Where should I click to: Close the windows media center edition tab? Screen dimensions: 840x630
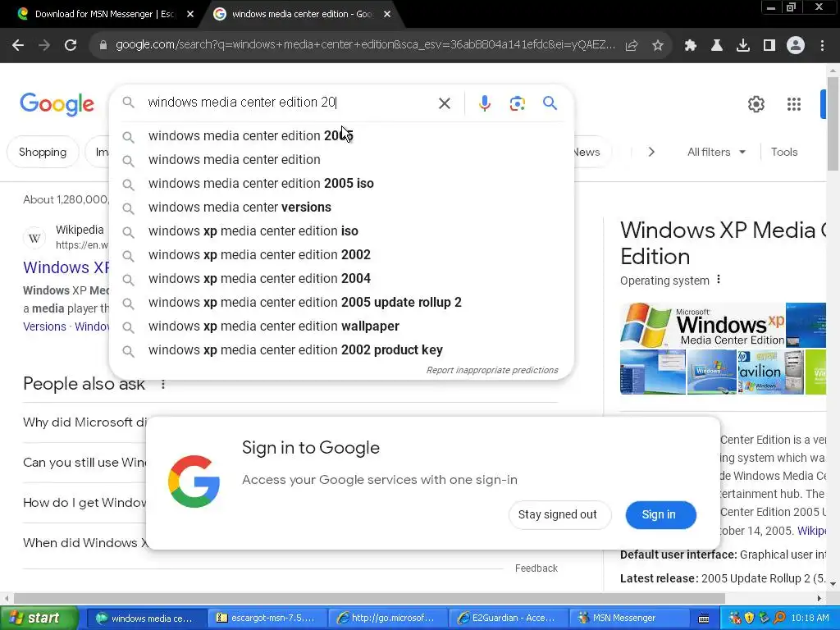click(x=387, y=15)
